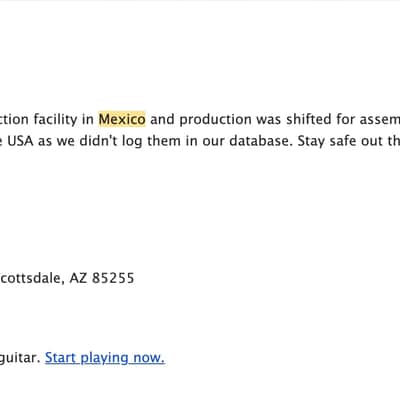Click the highlighted word Mexico

tap(122, 119)
